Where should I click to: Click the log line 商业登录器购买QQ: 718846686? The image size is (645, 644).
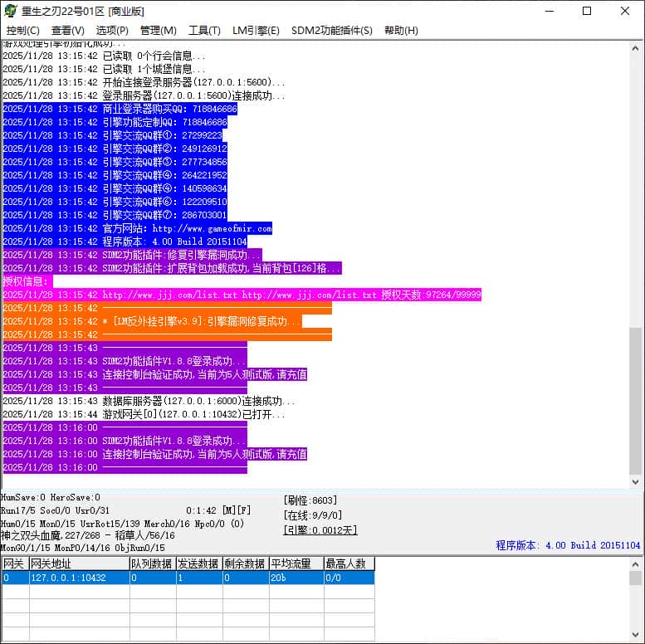120,109
